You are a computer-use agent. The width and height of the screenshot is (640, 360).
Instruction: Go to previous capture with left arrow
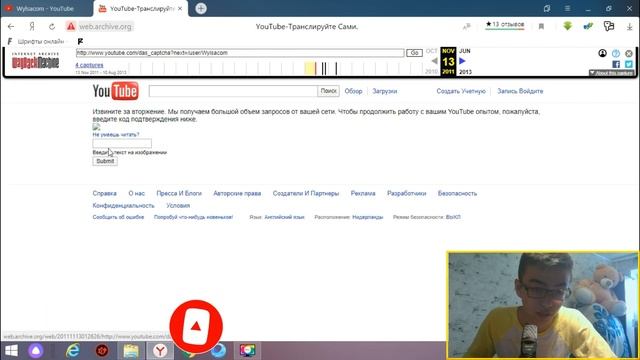click(x=434, y=61)
